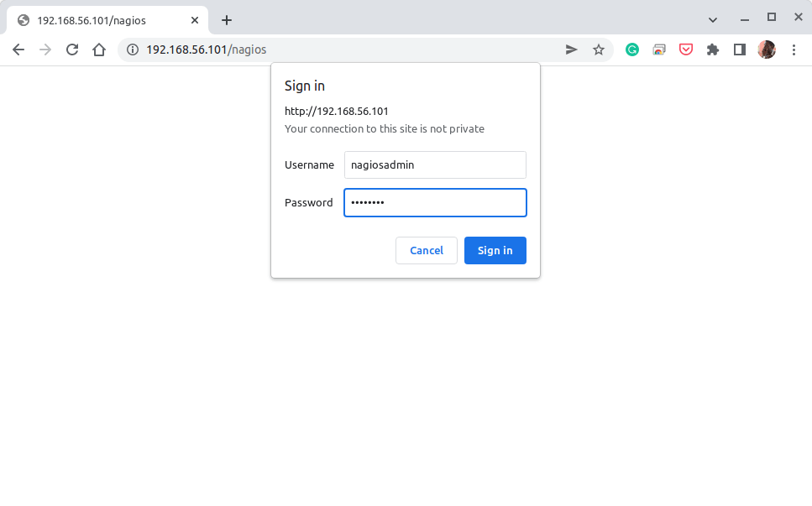The image size is (812, 506).
Task: Select the 192.168.56.101/nagios tab
Action: point(107,20)
